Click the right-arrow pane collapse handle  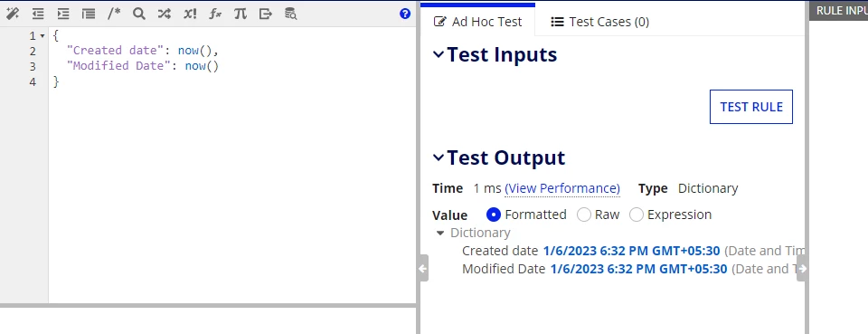[802, 269]
